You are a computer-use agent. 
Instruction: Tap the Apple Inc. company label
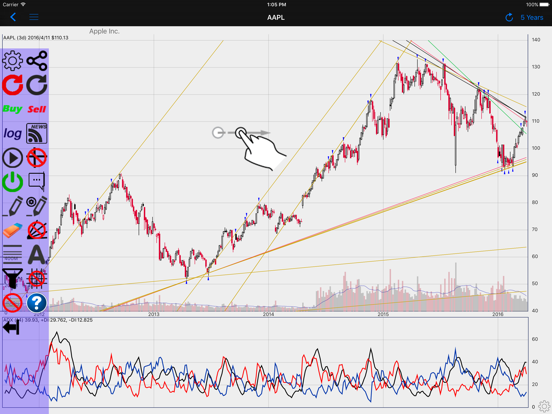point(104,31)
